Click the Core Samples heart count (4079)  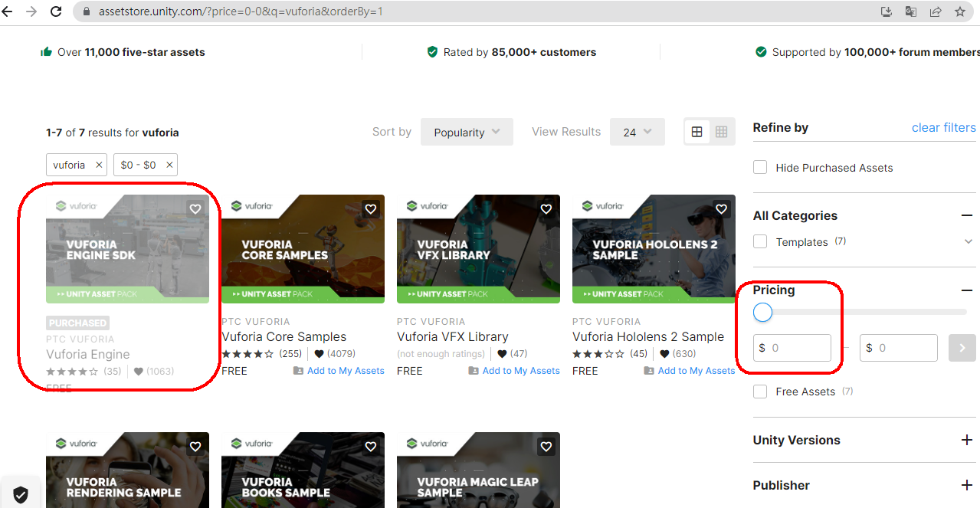tap(334, 354)
